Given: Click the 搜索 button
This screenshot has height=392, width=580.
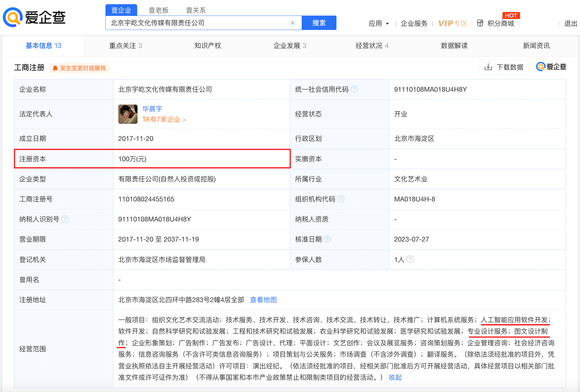Looking at the screenshot, I should (x=319, y=23).
